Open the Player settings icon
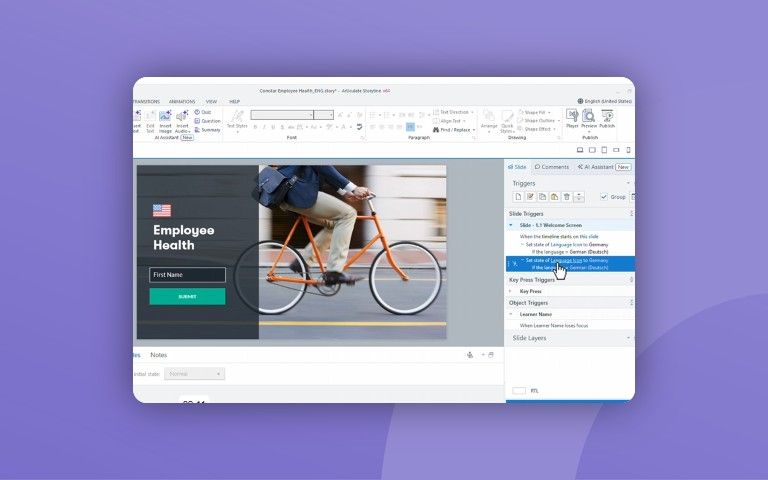768x480 pixels. point(572,116)
